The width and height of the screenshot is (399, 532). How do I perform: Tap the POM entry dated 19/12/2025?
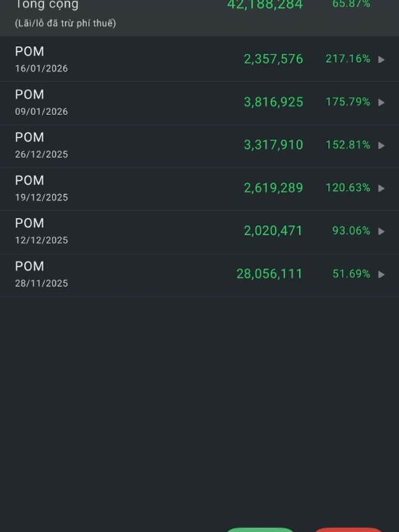(x=41, y=188)
